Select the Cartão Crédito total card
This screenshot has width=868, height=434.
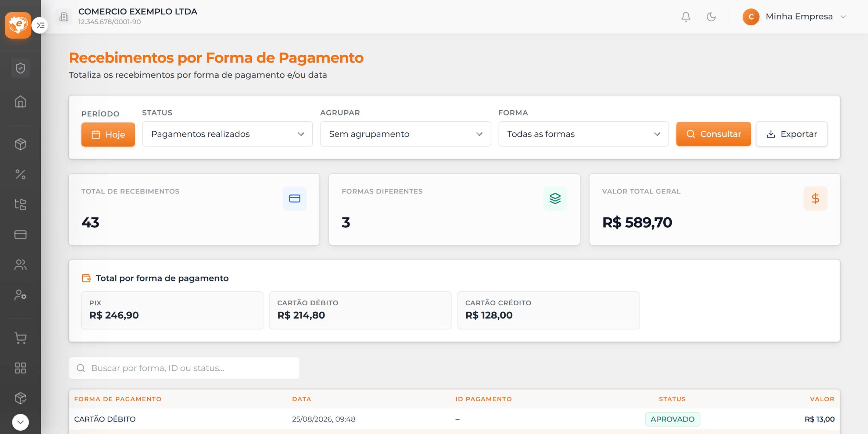(548, 310)
